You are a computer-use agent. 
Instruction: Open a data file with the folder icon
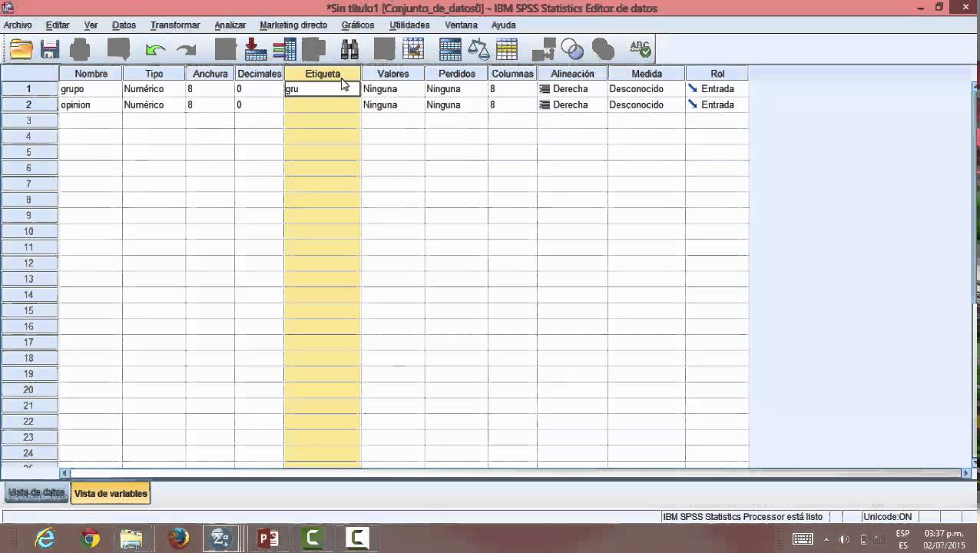click(22, 49)
